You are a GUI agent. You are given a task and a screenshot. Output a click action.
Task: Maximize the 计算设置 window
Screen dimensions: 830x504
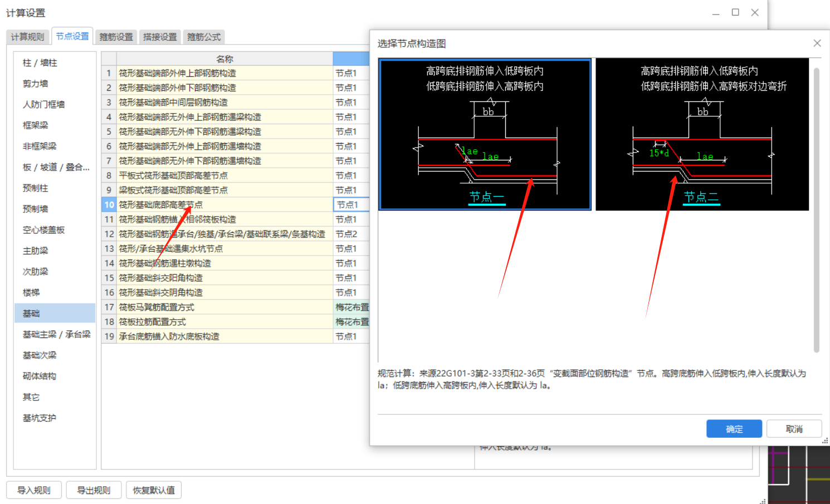tap(735, 12)
